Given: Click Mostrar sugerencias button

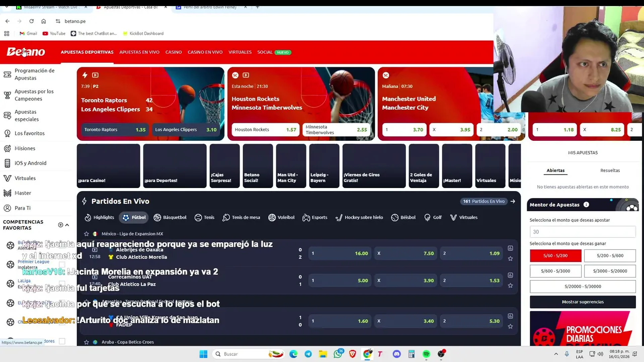Looking at the screenshot, I should pos(583,302).
